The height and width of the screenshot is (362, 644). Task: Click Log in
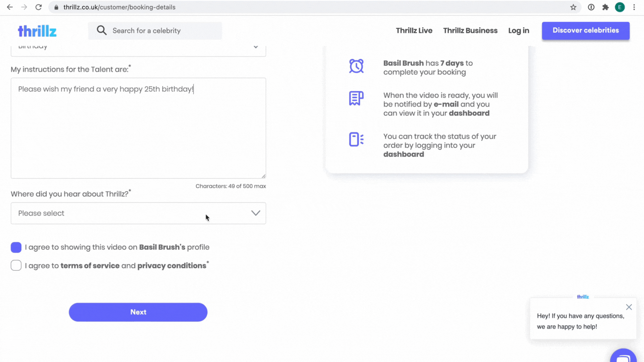click(x=519, y=30)
